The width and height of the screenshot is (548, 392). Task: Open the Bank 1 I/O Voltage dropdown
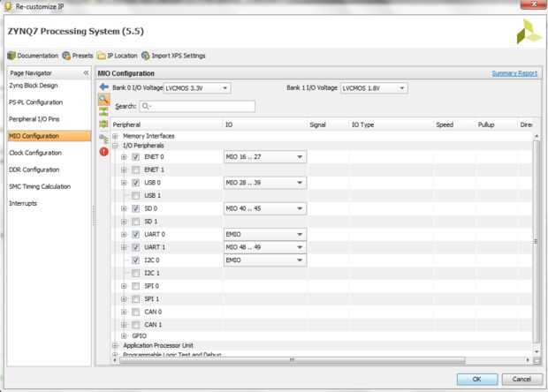click(x=374, y=88)
